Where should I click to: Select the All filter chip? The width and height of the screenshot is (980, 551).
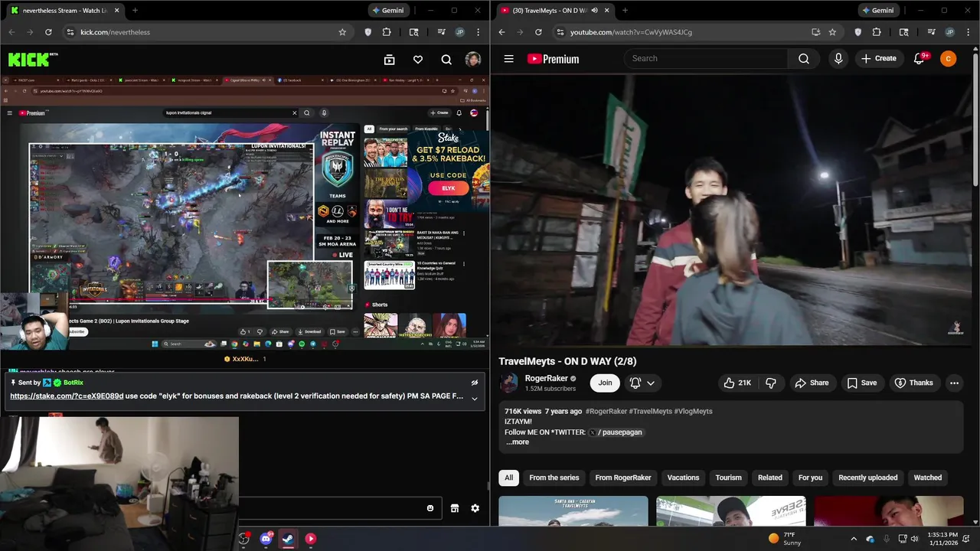point(508,478)
